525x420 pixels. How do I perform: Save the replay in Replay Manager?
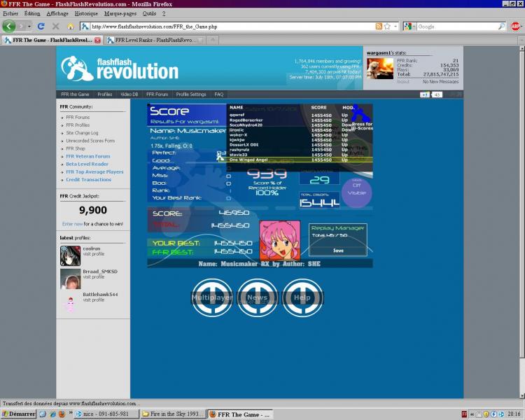click(x=338, y=250)
